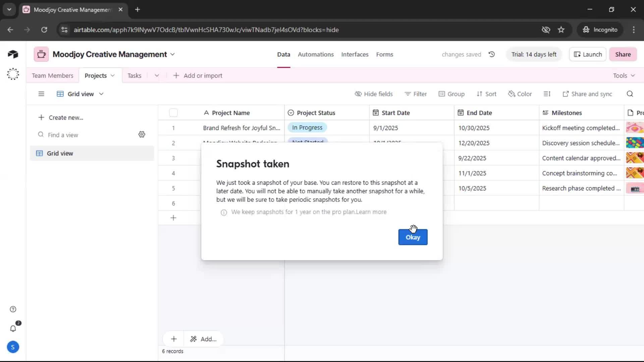Image resolution: width=644 pixels, height=362 pixels.
Task: Click the Project Name column header
Action: pos(243,113)
